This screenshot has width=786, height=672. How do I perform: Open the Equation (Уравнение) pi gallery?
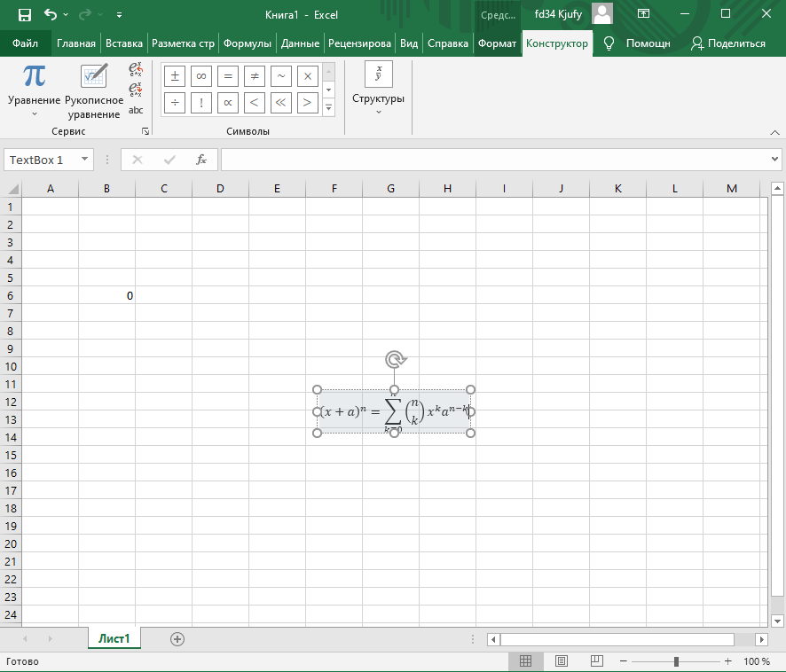click(x=34, y=89)
